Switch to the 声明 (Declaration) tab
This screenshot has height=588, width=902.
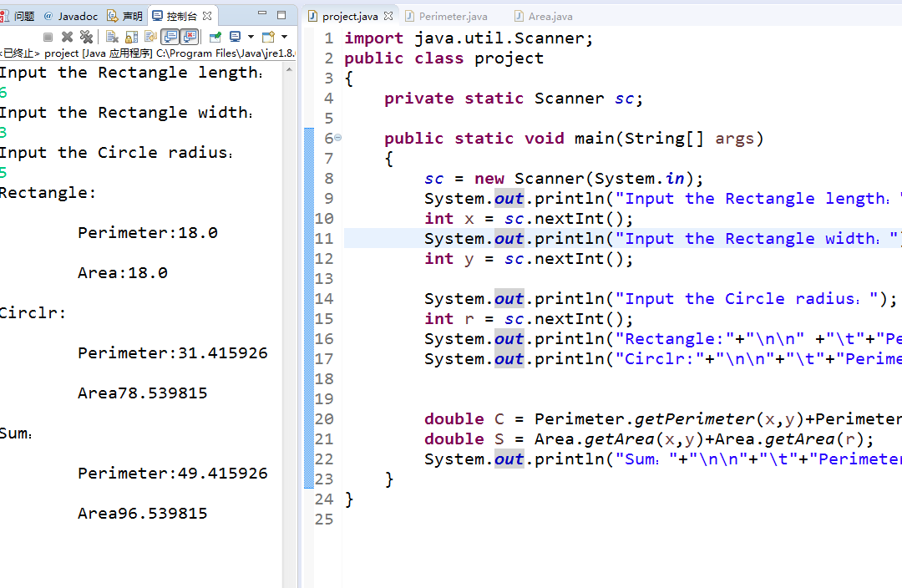coord(124,16)
